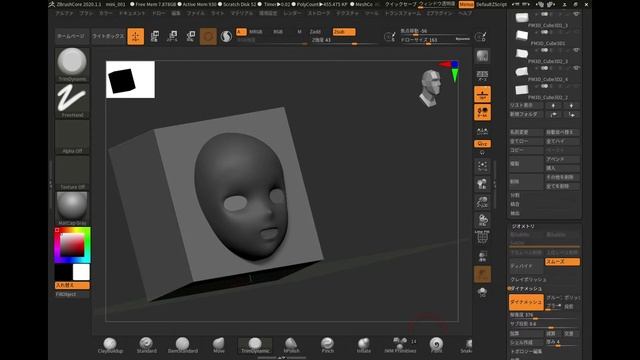Click the large orange DynaMesh button

(526, 302)
